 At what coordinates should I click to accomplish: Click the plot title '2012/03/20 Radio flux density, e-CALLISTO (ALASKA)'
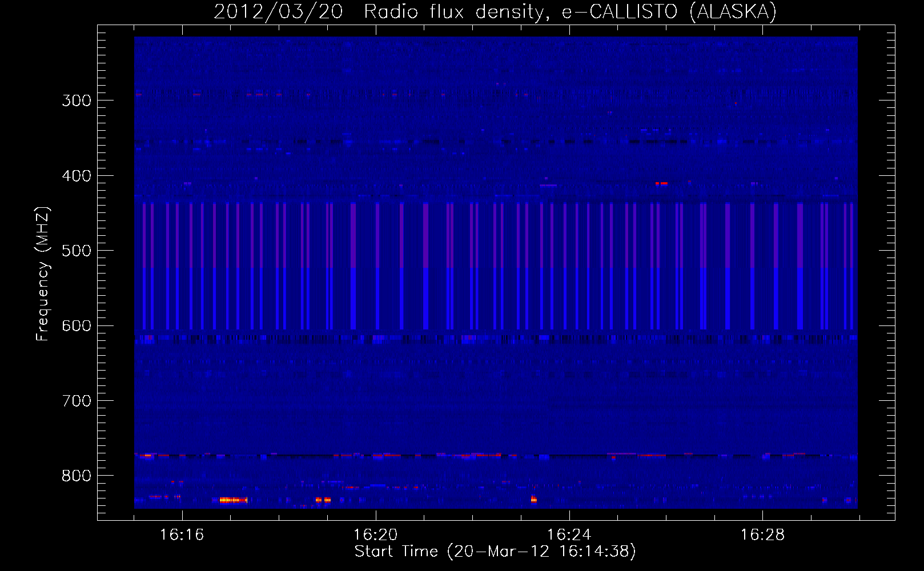(495, 11)
